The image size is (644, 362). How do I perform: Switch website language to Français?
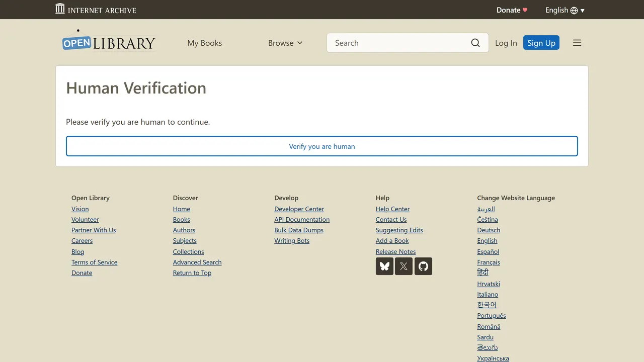point(489,262)
